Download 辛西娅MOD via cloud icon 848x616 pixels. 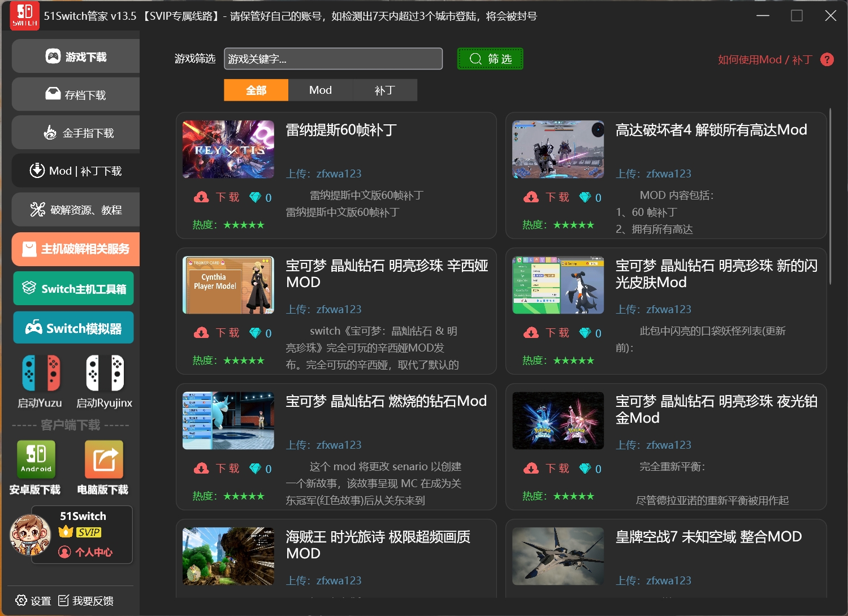pyautogui.click(x=201, y=333)
